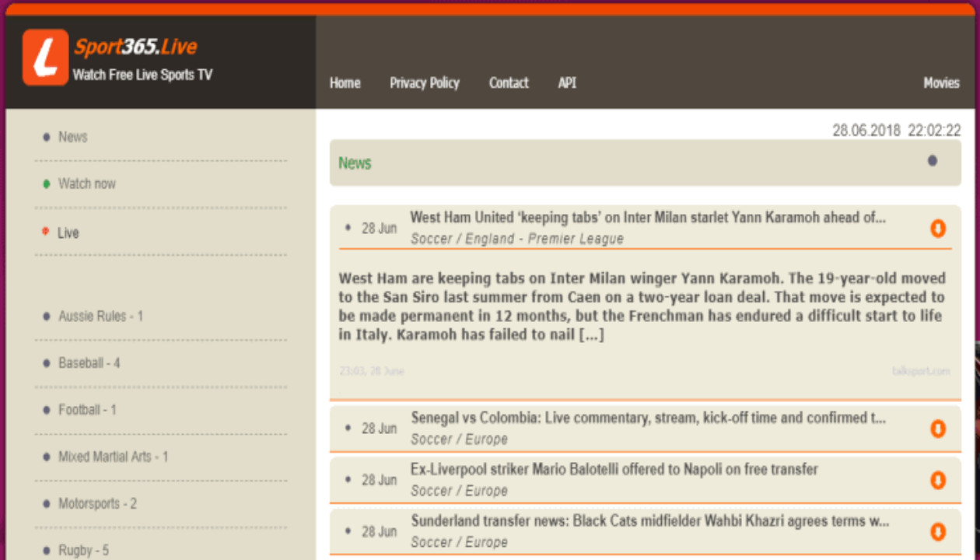Expand the Senegal vs Colombia news item
The image size is (980, 560).
point(938,429)
